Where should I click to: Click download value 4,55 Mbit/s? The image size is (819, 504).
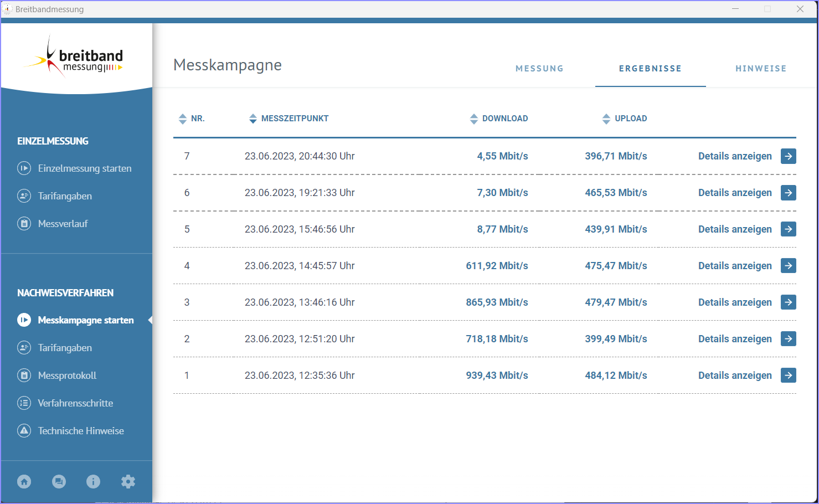click(502, 156)
